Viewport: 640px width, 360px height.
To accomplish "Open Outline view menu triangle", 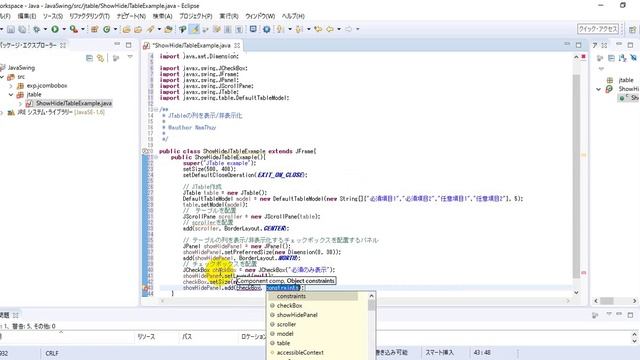I will pos(601,69).
